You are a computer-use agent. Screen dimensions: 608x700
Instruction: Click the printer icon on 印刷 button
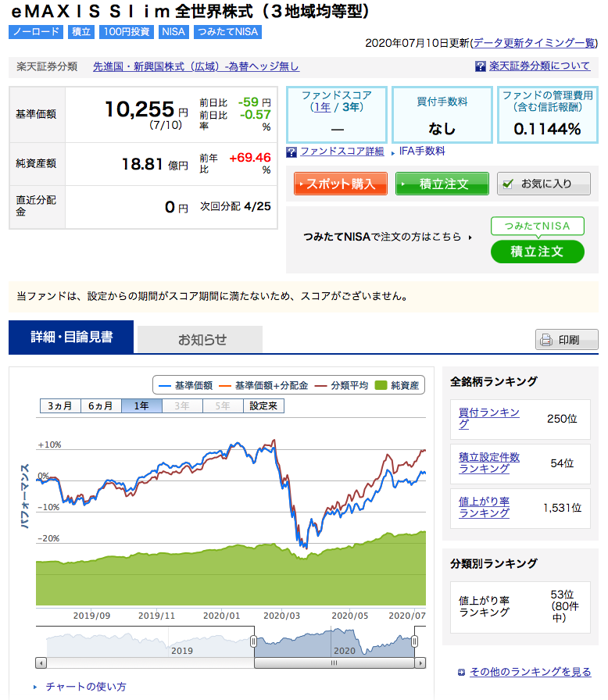click(546, 340)
